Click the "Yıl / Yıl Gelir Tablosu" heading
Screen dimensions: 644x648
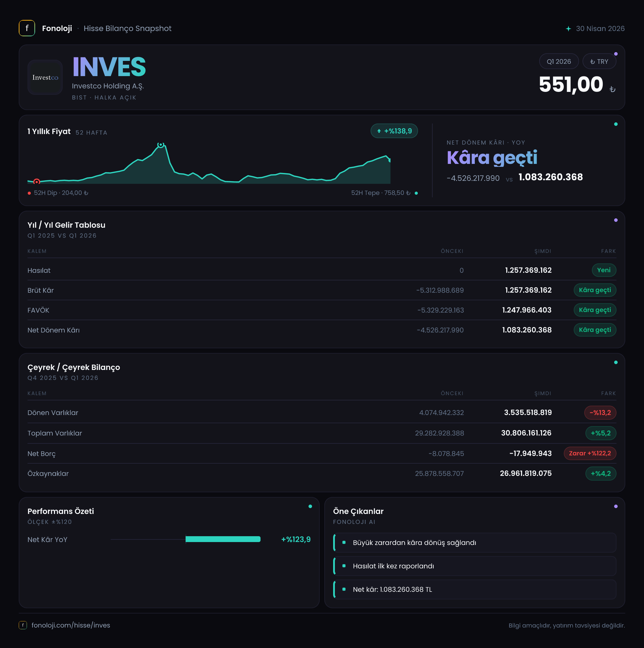coord(66,225)
